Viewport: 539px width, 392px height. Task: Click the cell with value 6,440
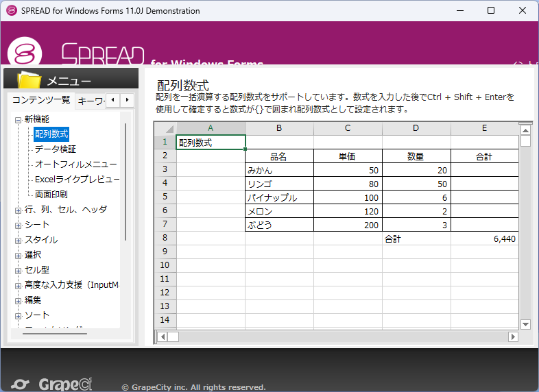click(484, 238)
